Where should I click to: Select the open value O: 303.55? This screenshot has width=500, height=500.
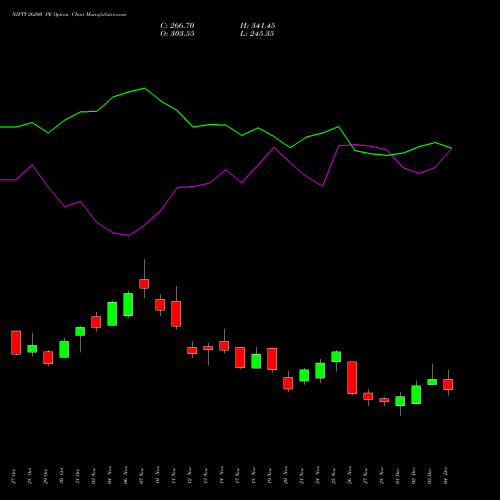[177, 34]
